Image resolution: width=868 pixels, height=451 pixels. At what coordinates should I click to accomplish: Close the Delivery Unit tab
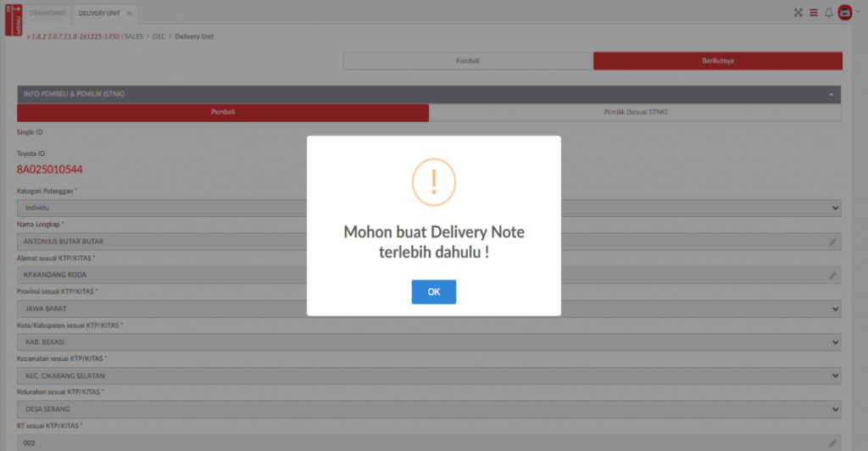point(129,14)
